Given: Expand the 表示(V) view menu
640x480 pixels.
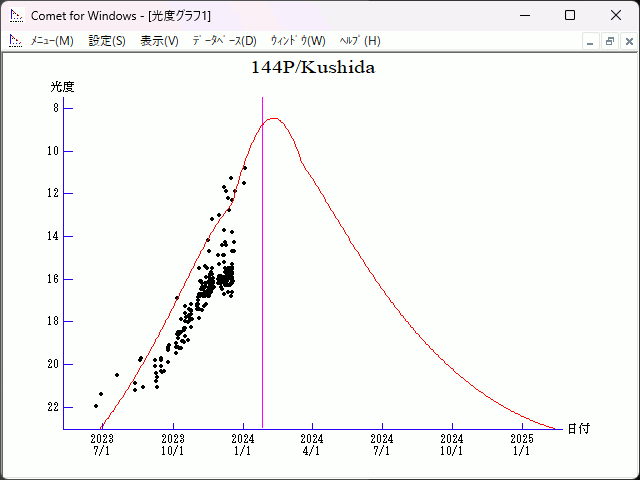Looking at the screenshot, I should tap(159, 41).
